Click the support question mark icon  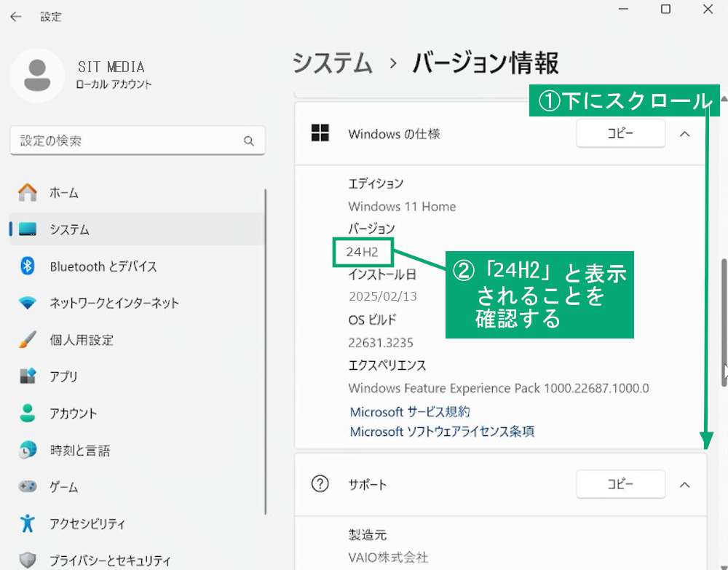(320, 484)
